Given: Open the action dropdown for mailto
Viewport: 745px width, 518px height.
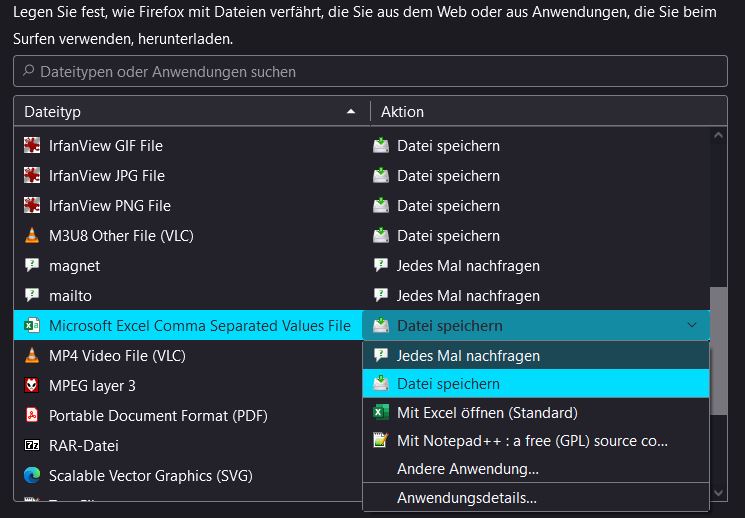Looking at the screenshot, I should (536, 295).
